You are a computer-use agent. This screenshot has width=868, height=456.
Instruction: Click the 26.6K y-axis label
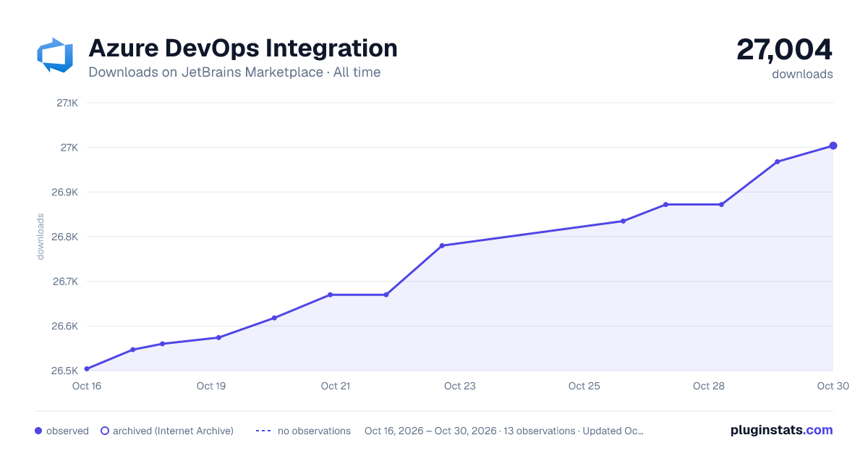click(x=64, y=326)
